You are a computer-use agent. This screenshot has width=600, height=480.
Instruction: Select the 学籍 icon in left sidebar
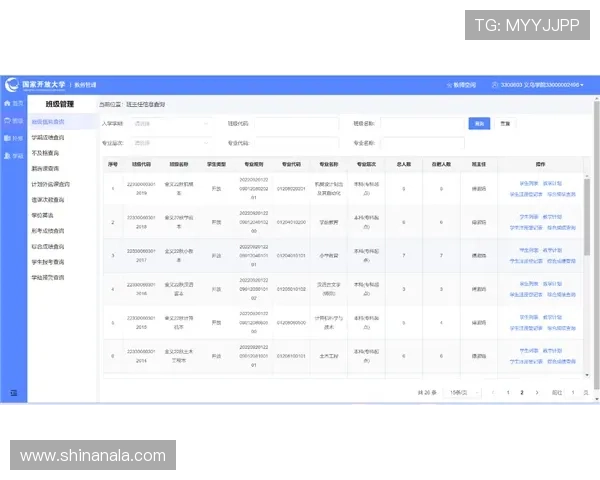pyautogui.click(x=6, y=155)
